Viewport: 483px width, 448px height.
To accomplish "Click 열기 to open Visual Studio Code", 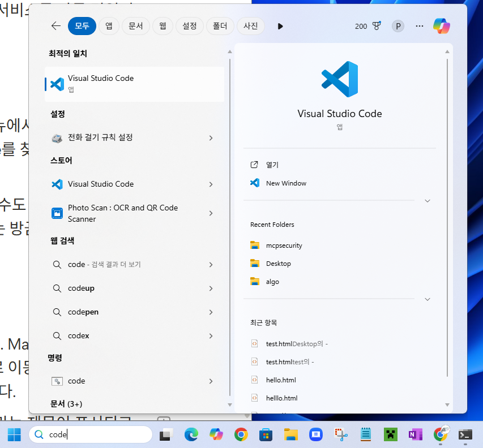I will 272,165.
